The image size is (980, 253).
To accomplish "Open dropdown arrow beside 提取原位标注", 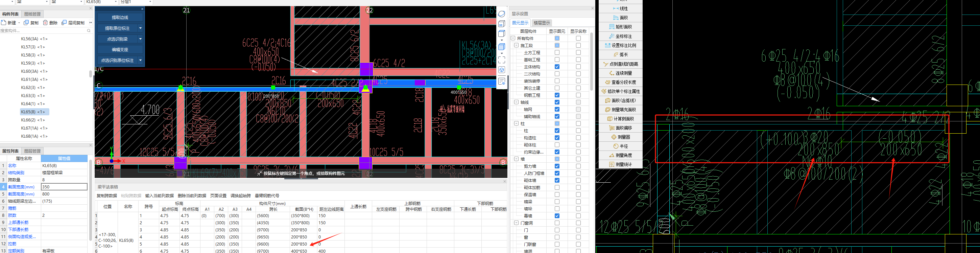I will point(140,28).
